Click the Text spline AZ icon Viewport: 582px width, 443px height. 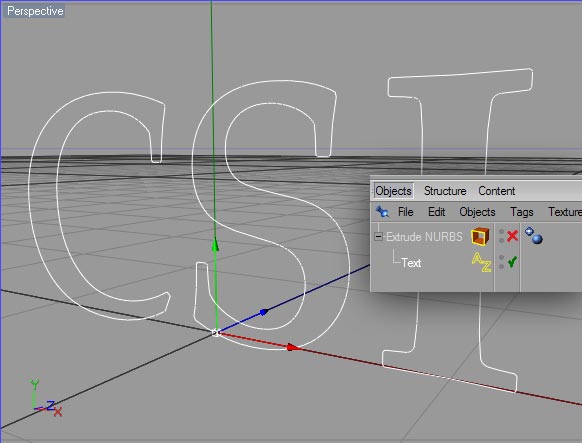481,262
